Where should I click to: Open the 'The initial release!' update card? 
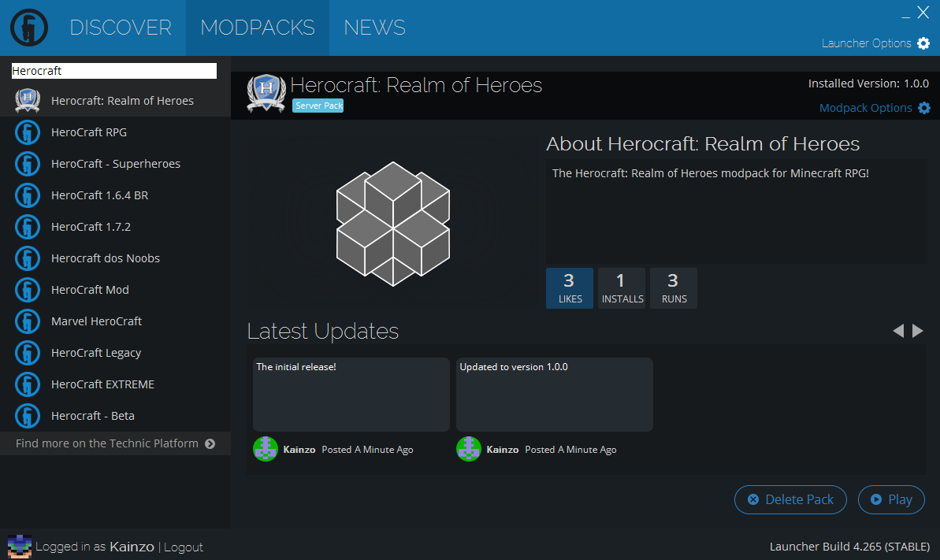[351, 395]
